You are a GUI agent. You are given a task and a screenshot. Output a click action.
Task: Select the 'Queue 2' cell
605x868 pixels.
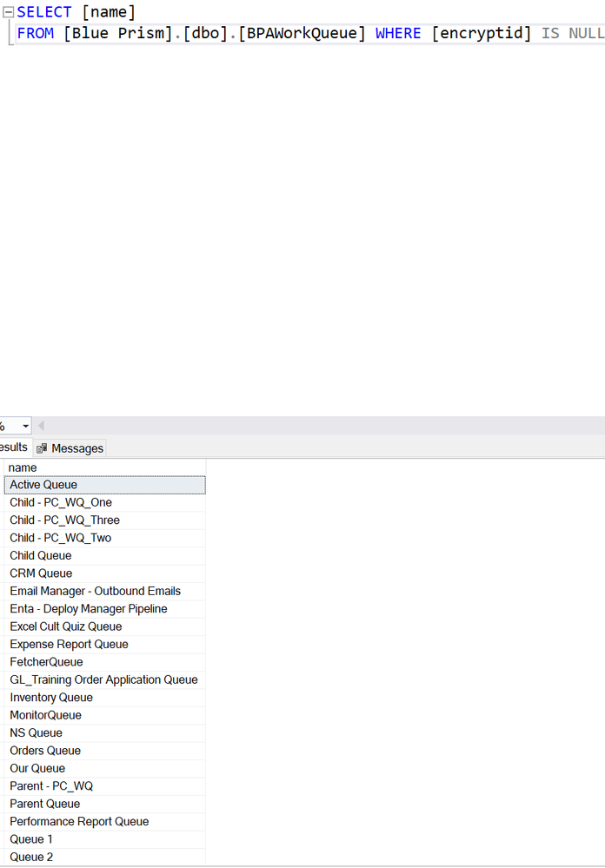click(x=104, y=857)
